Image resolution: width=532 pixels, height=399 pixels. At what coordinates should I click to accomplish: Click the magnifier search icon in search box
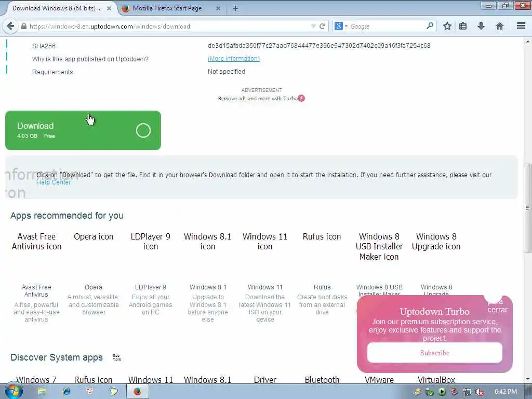(x=430, y=26)
